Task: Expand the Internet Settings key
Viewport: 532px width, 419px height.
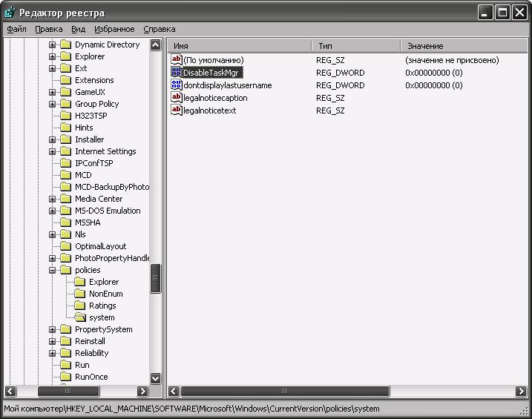Action: (x=52, y=151)
